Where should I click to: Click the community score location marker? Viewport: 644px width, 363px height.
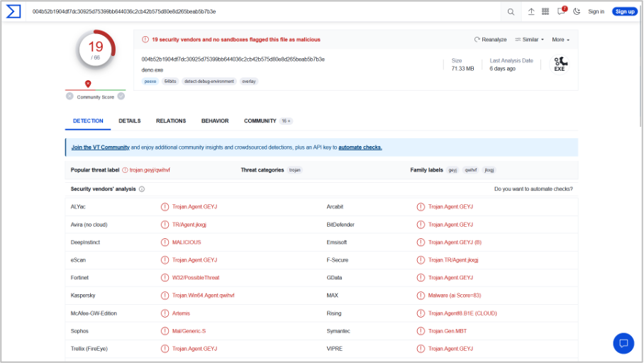[x=88, y=84]
